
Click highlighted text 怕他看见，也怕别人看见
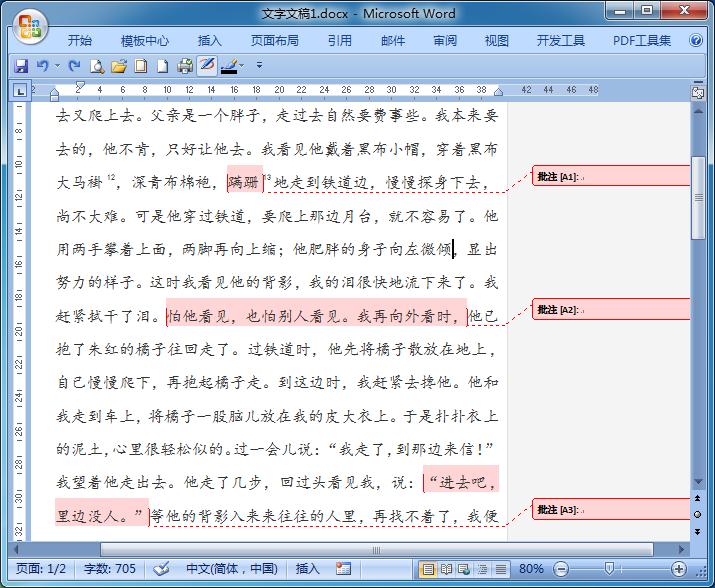point(252,316)
